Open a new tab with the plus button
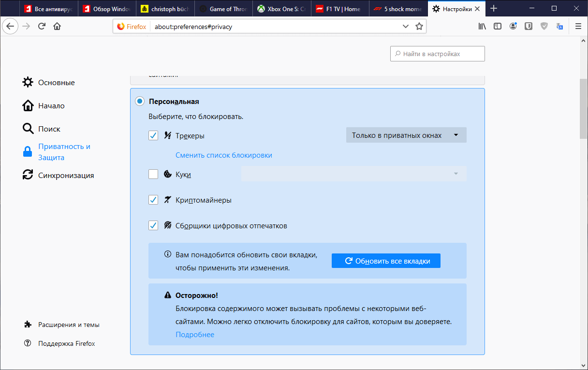Screen dimensions: 588x370 493,8
